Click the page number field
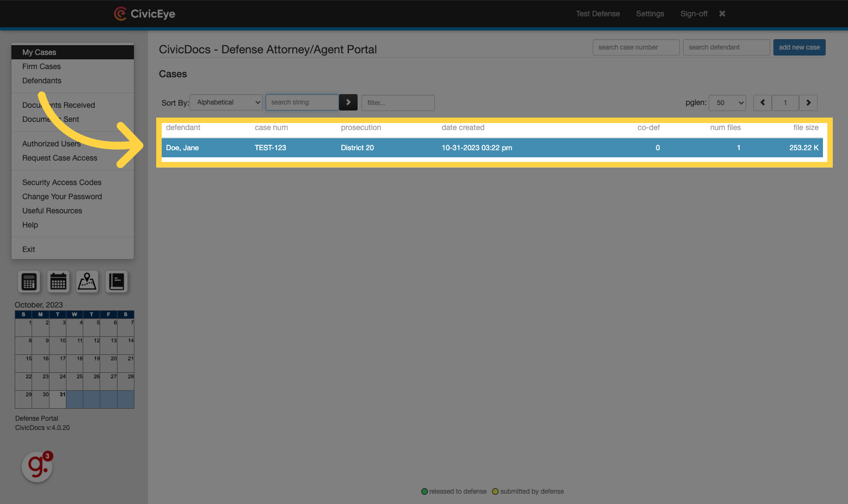 click(x=785, y=102)
